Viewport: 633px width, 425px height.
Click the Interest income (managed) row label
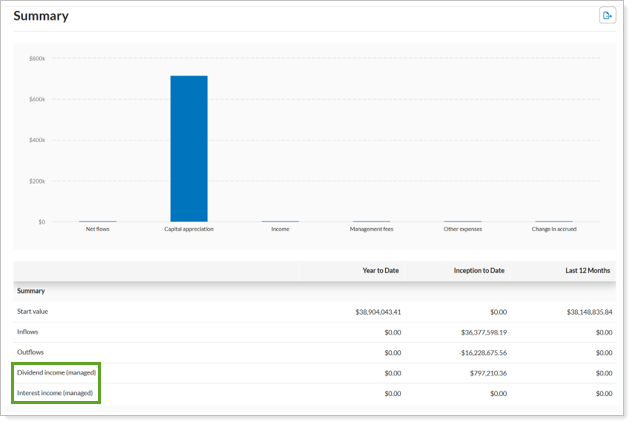56,393
